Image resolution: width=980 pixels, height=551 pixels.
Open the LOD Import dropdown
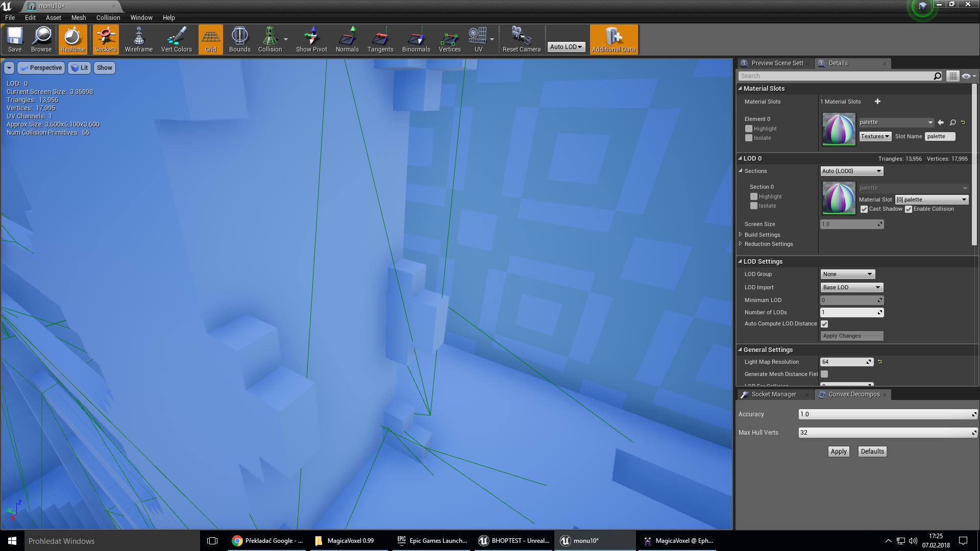click(x=851, y=287)
